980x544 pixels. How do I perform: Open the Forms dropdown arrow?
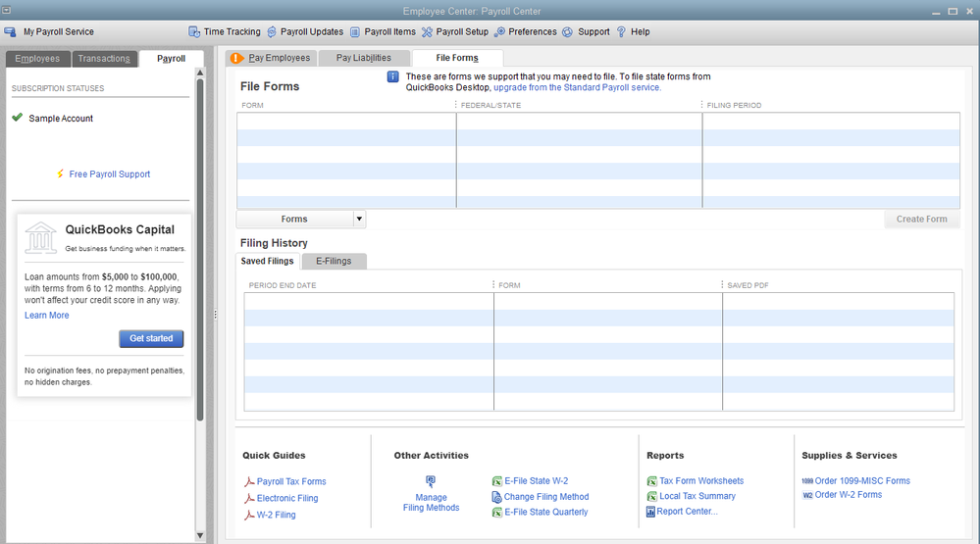359,220
